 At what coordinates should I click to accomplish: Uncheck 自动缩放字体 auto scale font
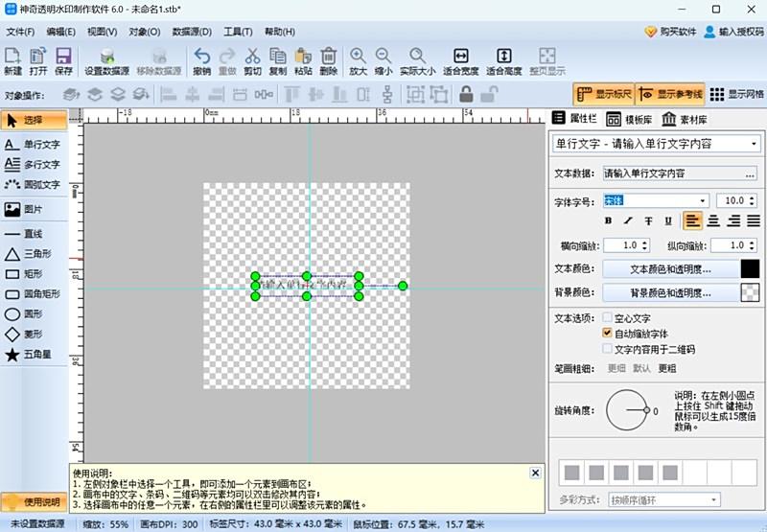click(x=608, y=334)
